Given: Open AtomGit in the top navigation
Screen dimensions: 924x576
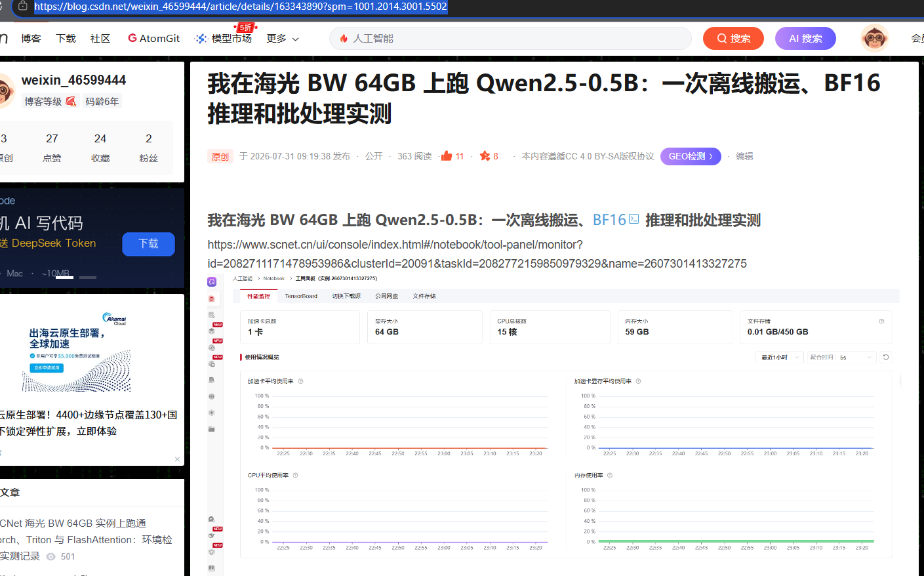Looking at the screenshot, I should [154, 39].
